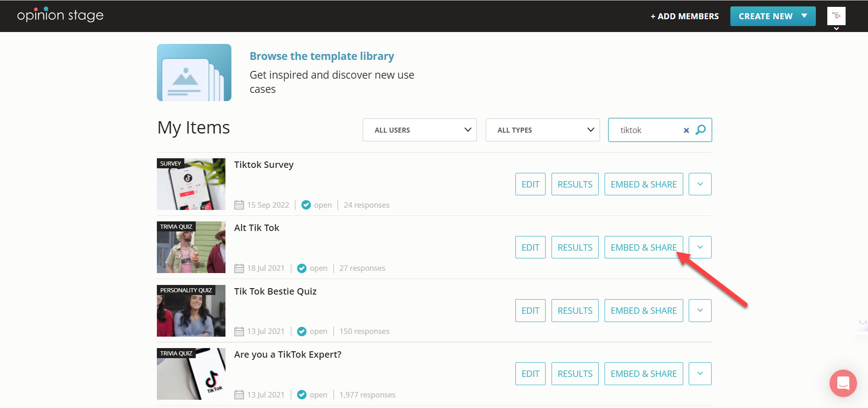View RESULTS for Are you a TikTok Expert

tap(575, 373)
